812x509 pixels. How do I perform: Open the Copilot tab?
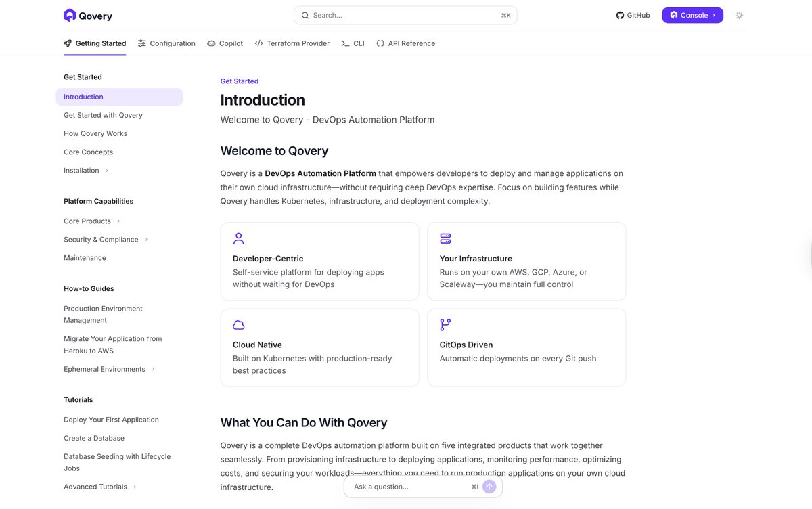coord(225,43)
